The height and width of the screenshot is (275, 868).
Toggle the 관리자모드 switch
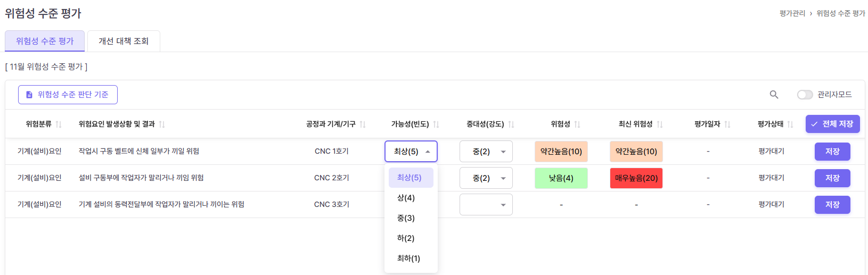point(805,95)
